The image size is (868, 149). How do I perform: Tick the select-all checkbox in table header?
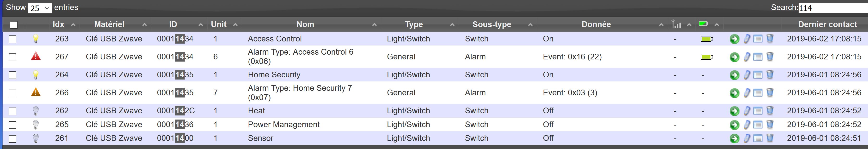coord(13,24)
